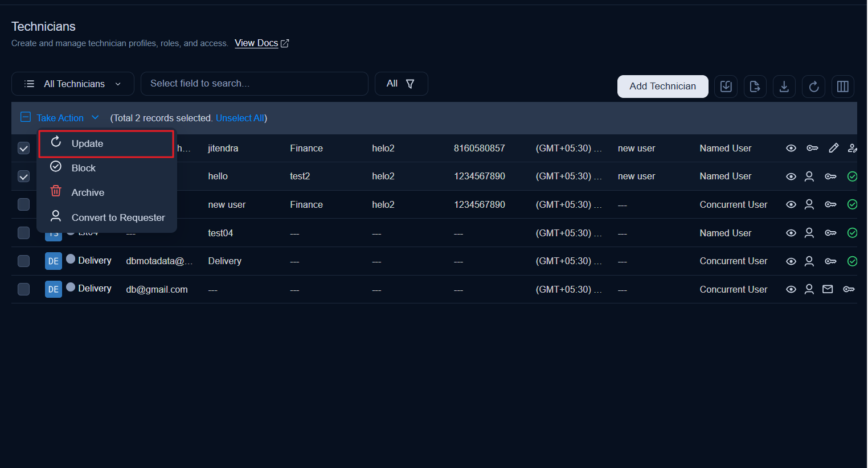Select Convert to Requester option

[x=107, y=217]
